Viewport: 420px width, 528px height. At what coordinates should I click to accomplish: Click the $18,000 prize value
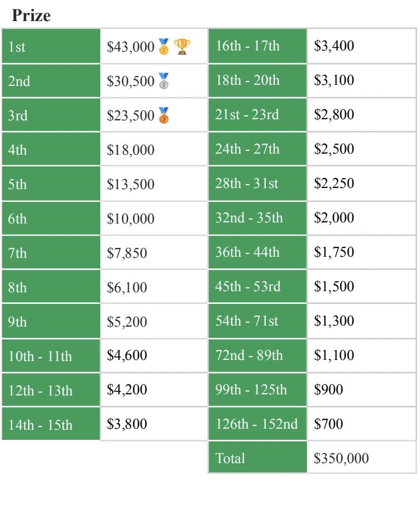pos(131,150)
